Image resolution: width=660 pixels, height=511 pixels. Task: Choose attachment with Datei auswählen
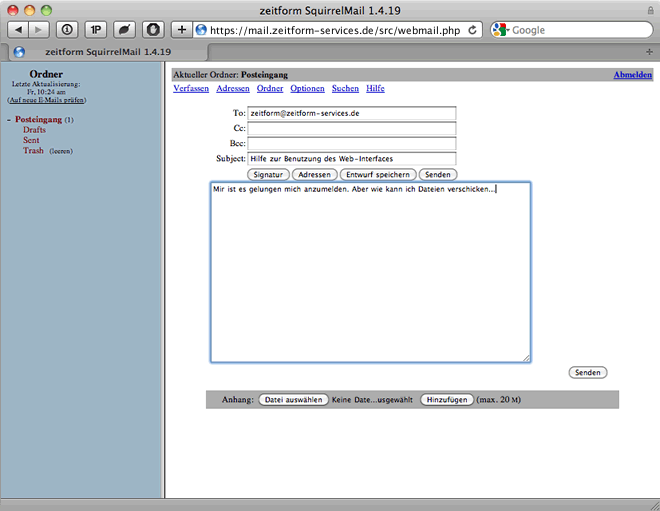[x=293, y=400]
